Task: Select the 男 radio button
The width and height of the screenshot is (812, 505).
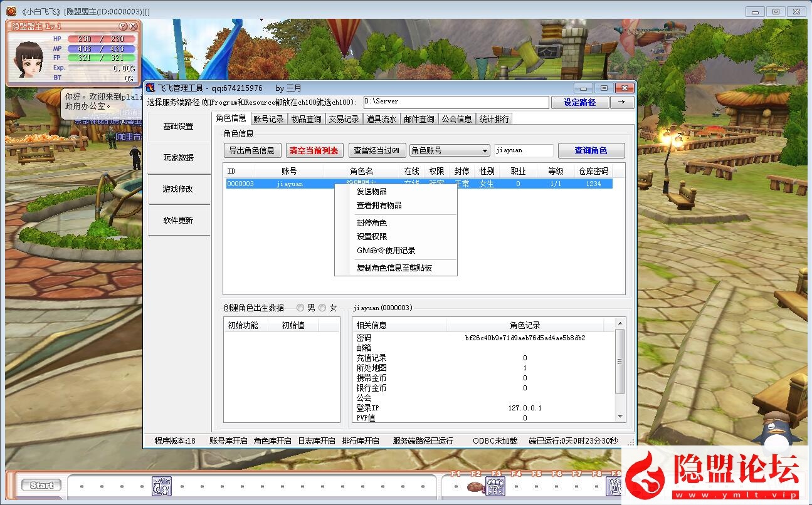Action: click(300, 308)
